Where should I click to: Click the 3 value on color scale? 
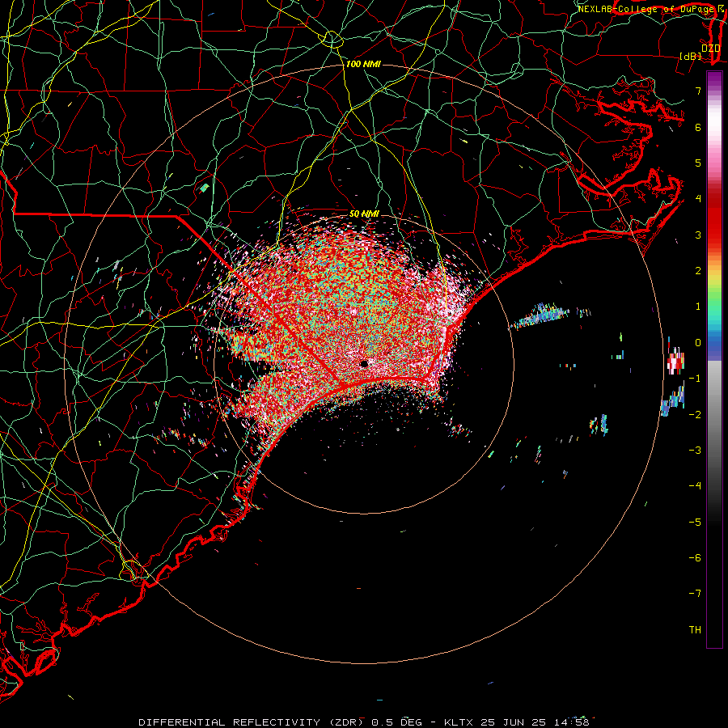(x=698, y=235)
